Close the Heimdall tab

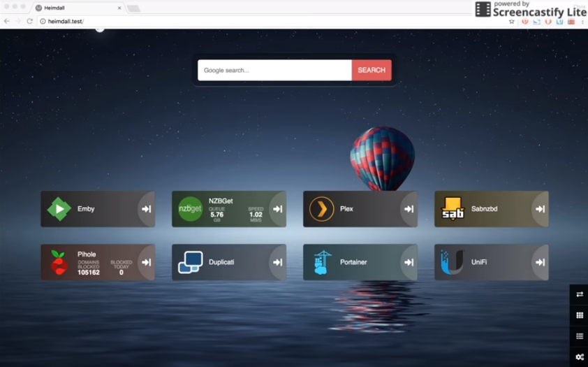coord(119,8)
